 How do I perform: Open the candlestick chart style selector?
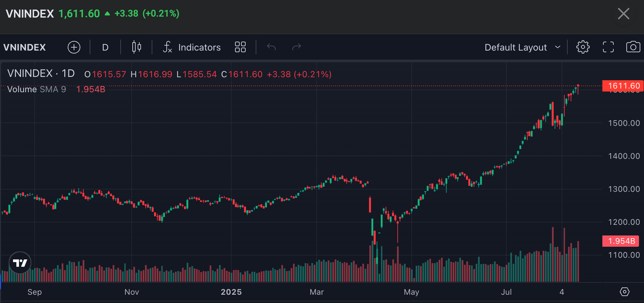click(137, 47)
